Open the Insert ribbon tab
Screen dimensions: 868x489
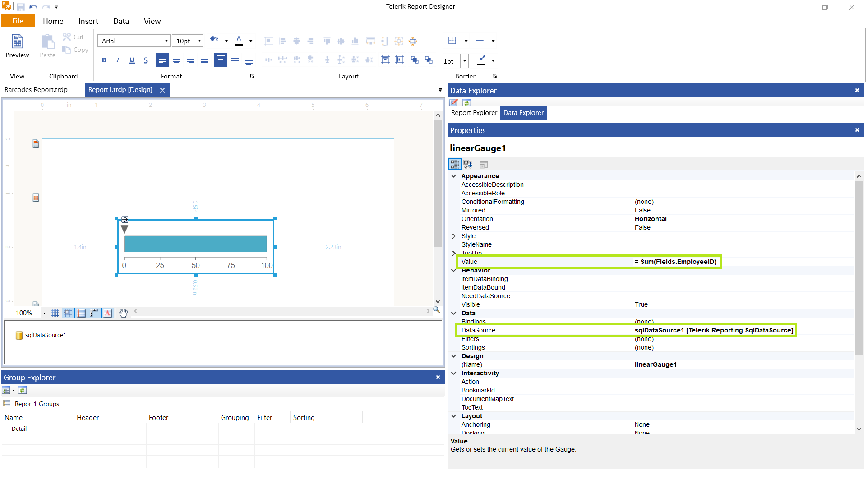pos(88,21)
